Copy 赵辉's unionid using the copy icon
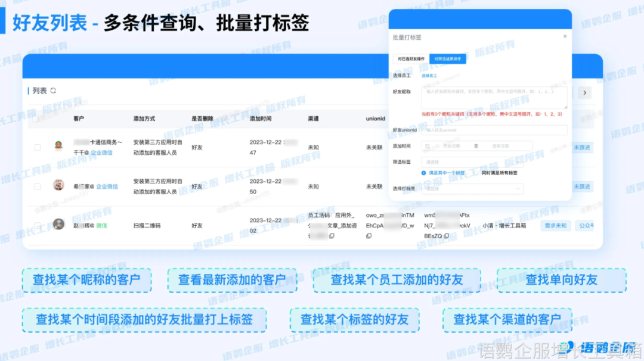The width and height of the screenshot is (644, 361). point(368,235)
